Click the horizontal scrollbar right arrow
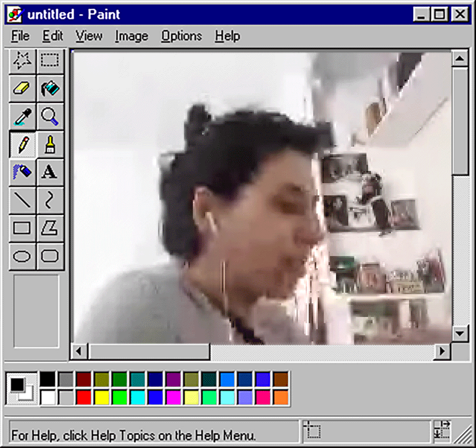Viewport: 476px width, 448px height. pyautogui.click(x=442, y=351)
